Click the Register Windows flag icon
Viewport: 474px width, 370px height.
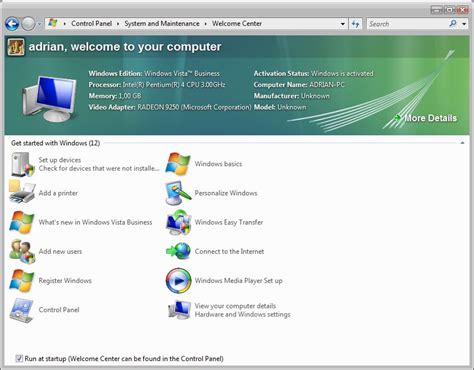coord(22,280)
